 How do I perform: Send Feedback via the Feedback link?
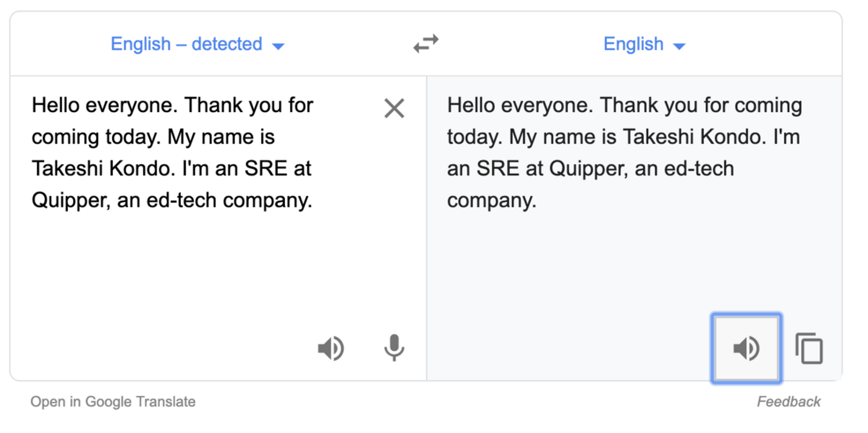coord(788,402)
